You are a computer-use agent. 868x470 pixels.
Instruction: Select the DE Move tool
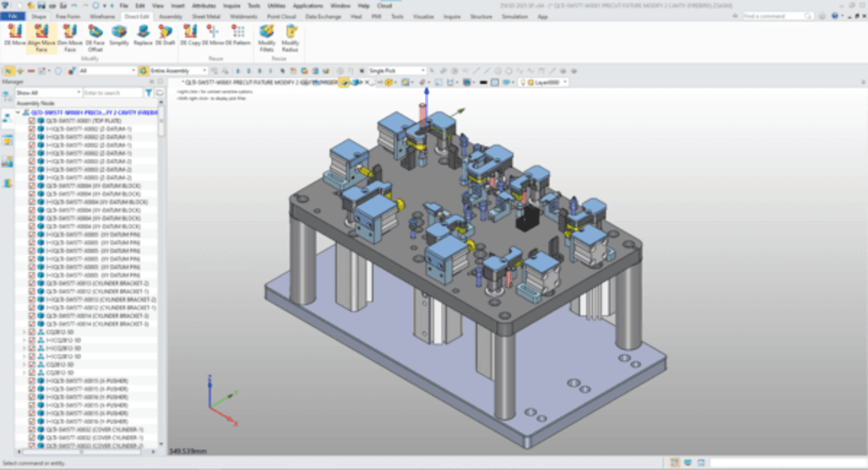click(x=14, y=35)
